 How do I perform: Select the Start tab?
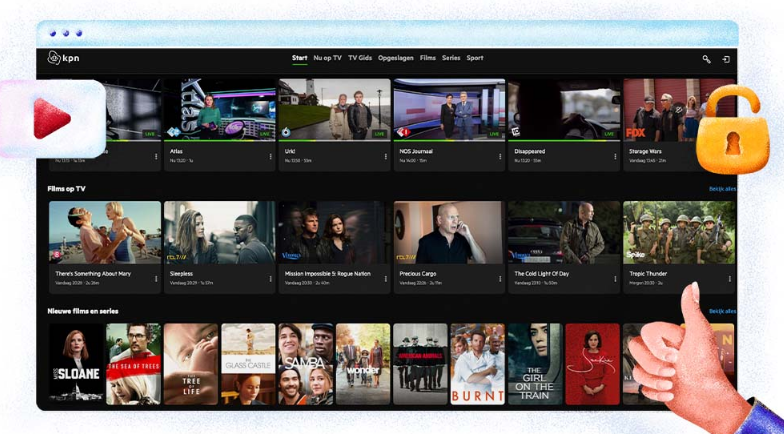point(300,58)
